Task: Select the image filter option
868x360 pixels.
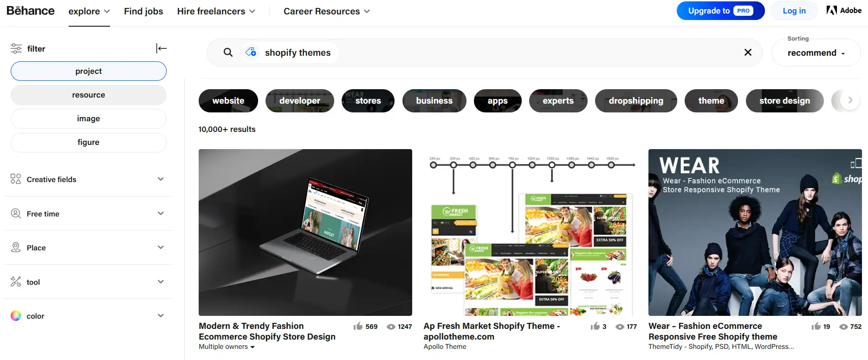Action: click(89, 118)
